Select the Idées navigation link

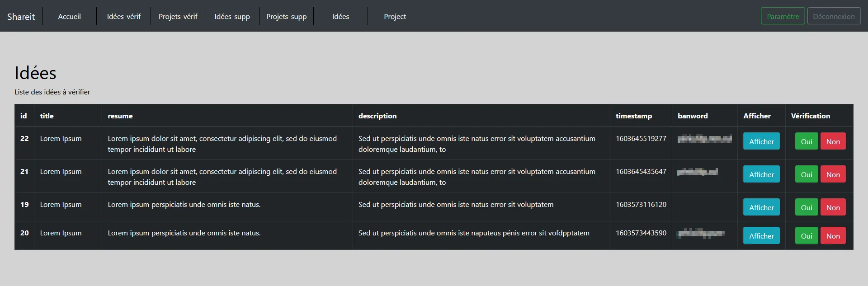(x=340, y=17)
